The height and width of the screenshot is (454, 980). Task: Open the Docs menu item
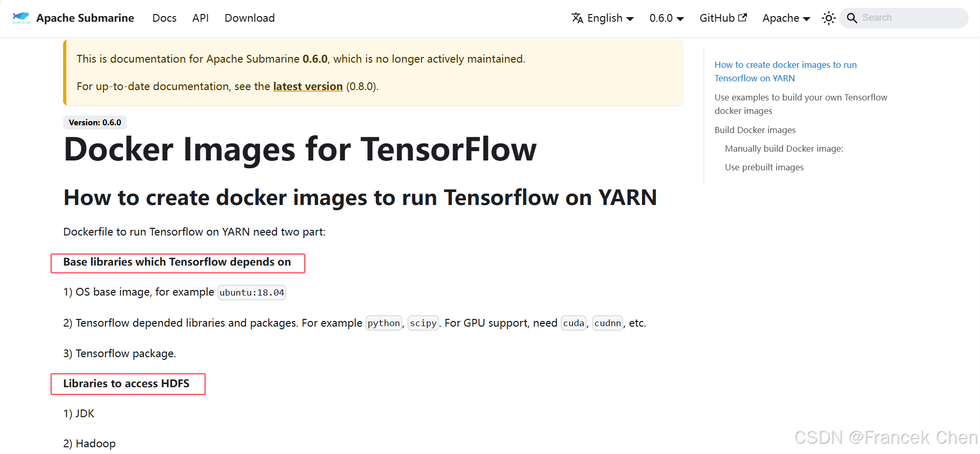point(164,18)
